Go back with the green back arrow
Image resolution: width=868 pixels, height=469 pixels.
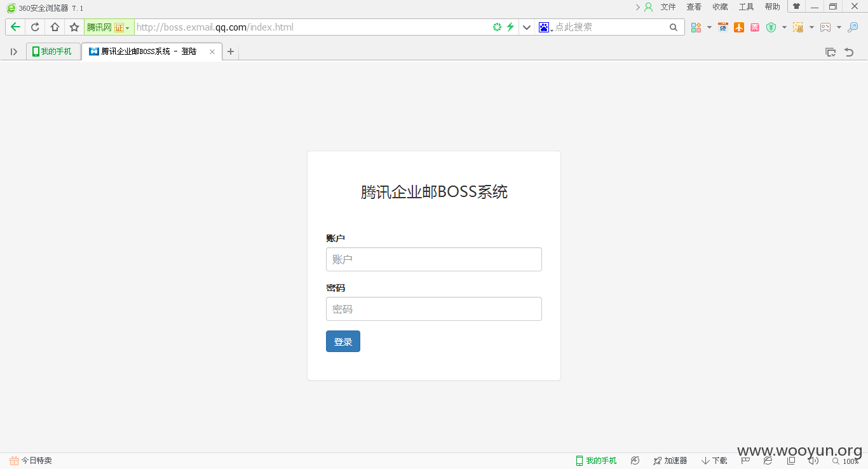[x=15, y=27]
